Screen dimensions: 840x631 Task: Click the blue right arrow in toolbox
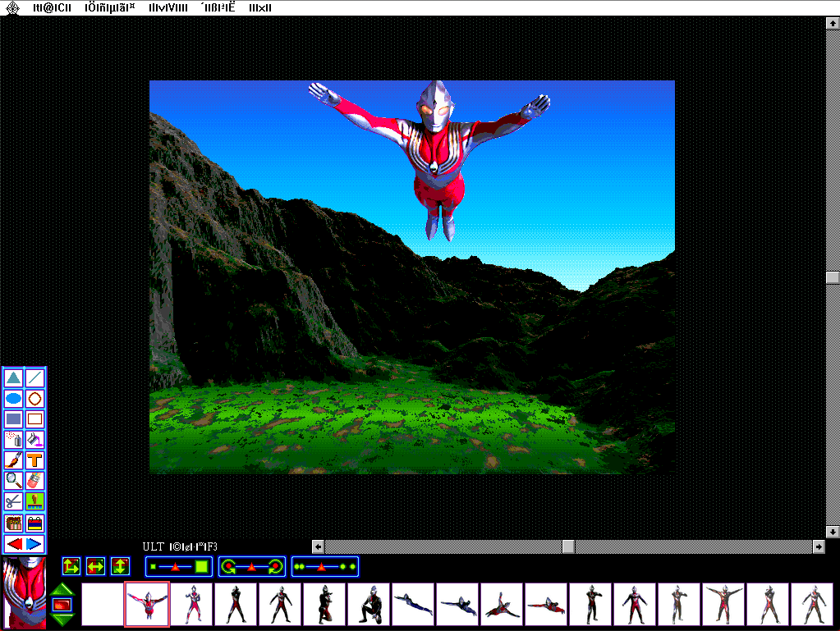[34, 544]
